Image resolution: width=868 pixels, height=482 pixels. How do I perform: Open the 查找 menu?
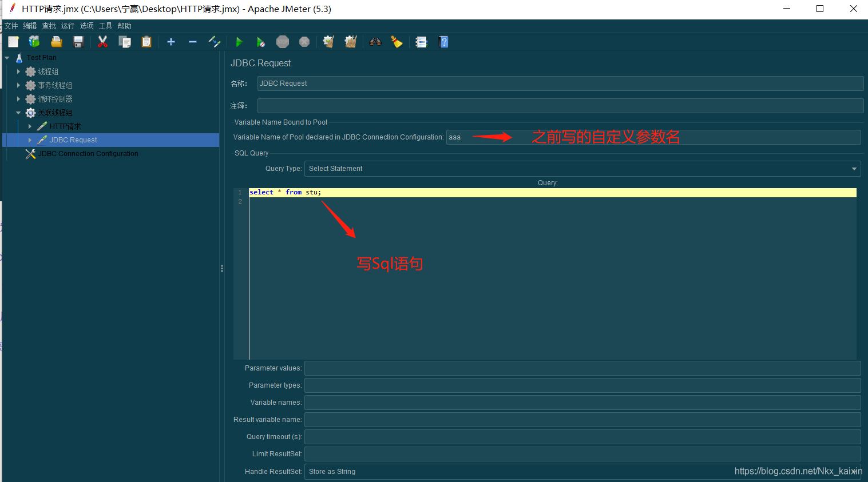point(49,26)
